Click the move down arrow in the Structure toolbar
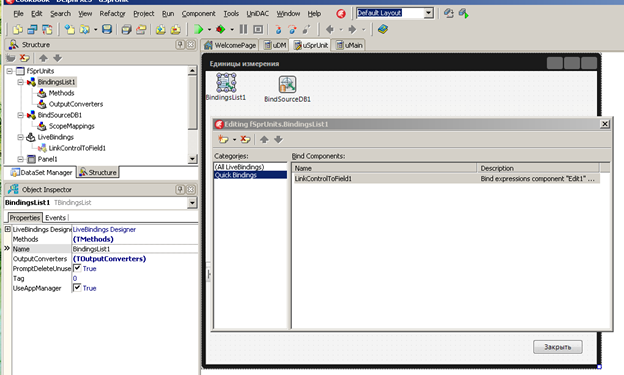Image resolution: width=624 pixels, height=375 pixels. click(57, 58)
